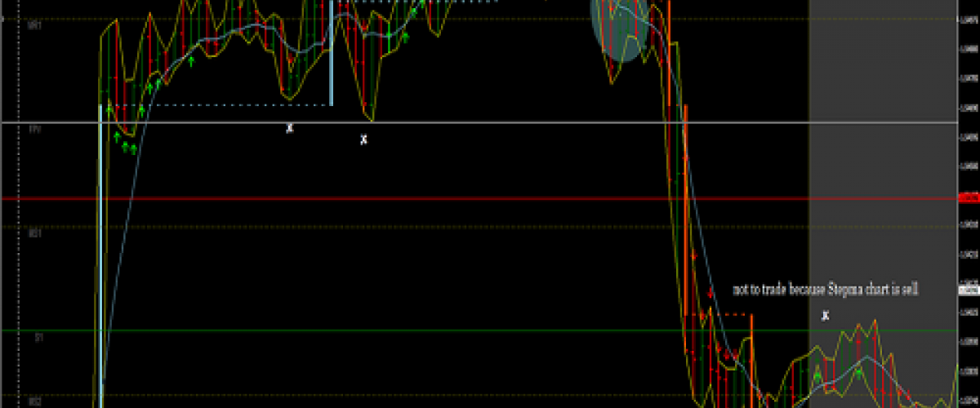
Task: Select the "not to trade because Stepma chart is sell" text
Action: [823, 290]
